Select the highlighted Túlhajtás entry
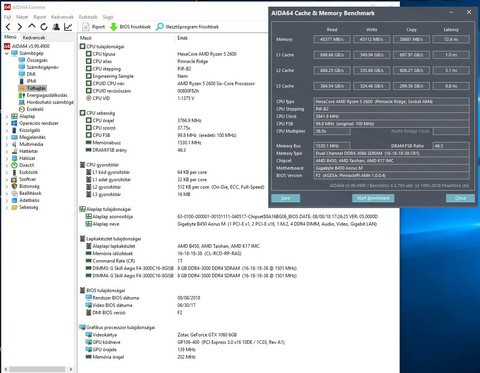Screen dimensions: 480x373 [33, 88]
